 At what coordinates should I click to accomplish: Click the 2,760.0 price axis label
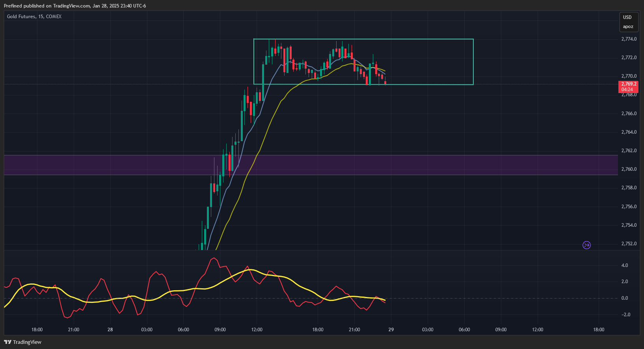click(629, 169)
